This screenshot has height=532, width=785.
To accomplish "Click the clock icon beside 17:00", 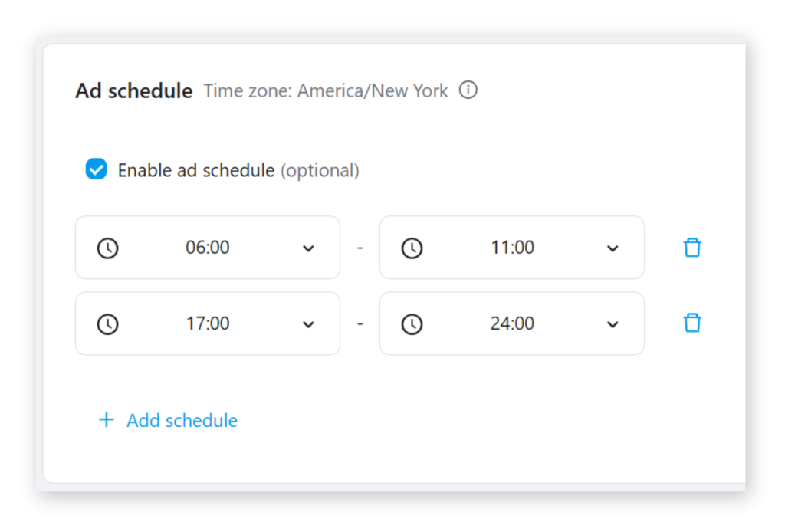I will 107,323.
